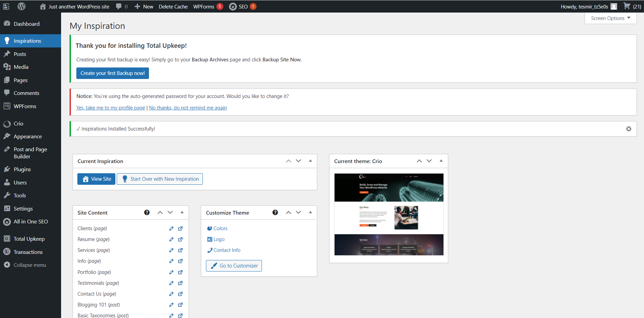Open Media in the sidebar

point(30,67)
